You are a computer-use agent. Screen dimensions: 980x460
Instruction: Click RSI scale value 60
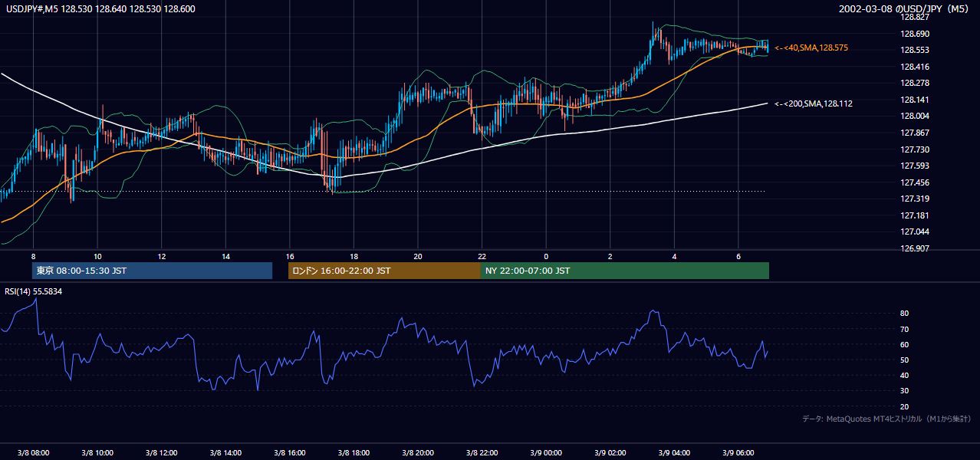[905, 344]
